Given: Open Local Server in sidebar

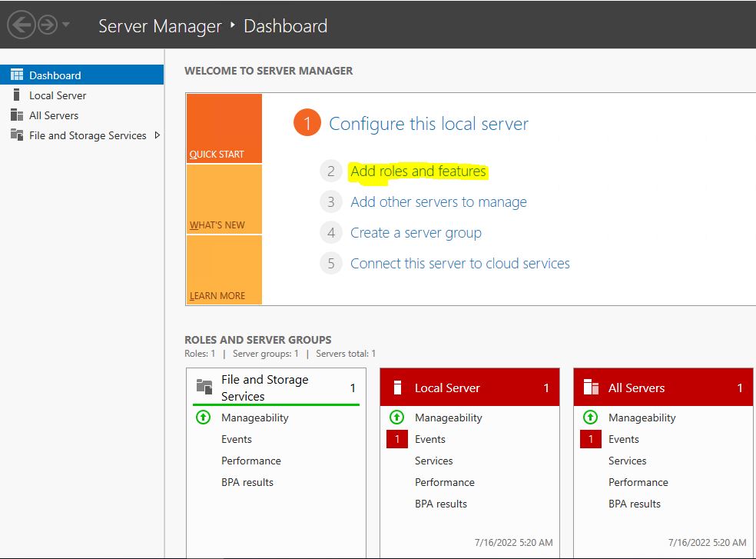Looking at the screenshot, I should click(58, 95).
